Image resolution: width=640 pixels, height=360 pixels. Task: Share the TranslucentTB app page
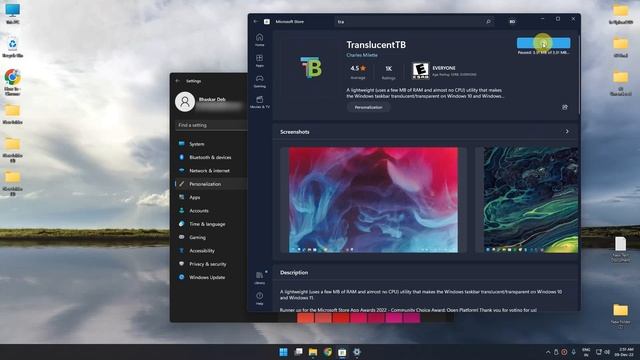565,107
